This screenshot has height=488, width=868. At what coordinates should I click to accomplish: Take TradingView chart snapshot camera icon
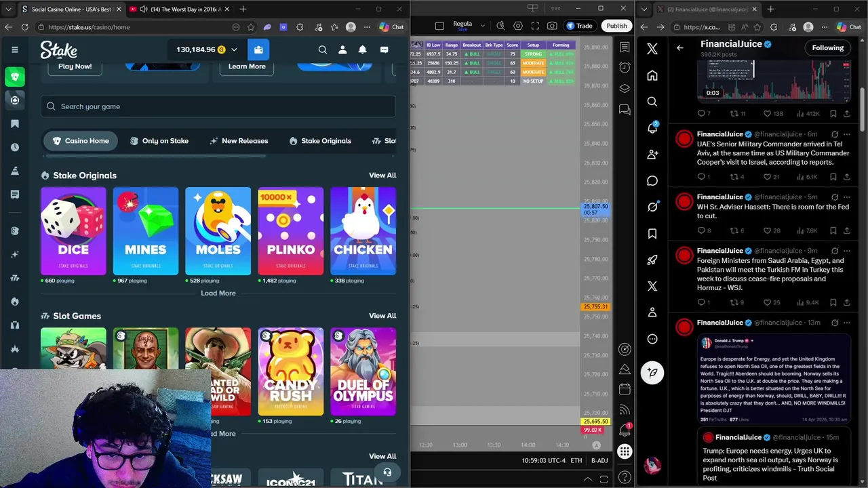click(x=552, y=26)
